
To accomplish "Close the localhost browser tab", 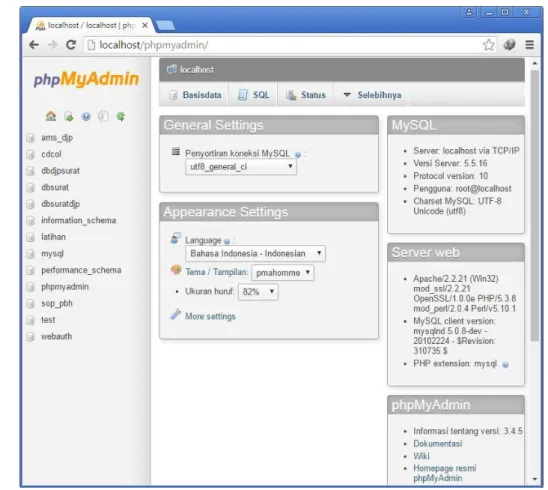I will [x=145, y=26].
